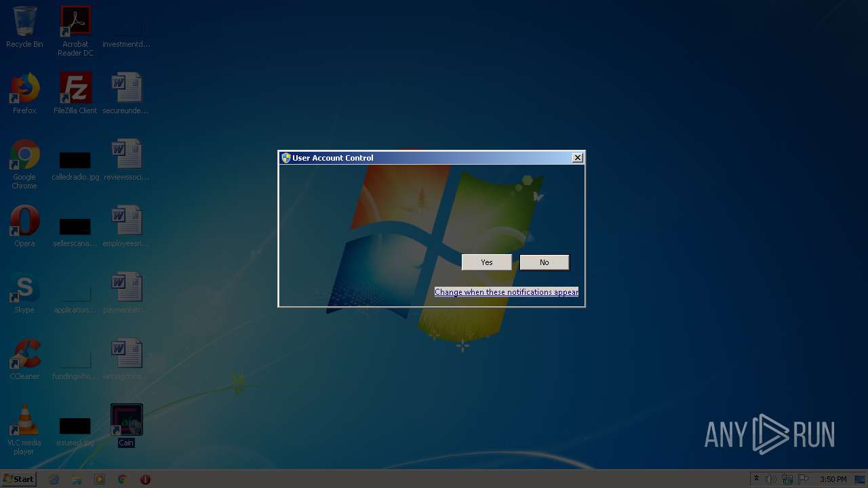
Task: Open 'Change when these notifications appear' link
Action: coord(507,292)
